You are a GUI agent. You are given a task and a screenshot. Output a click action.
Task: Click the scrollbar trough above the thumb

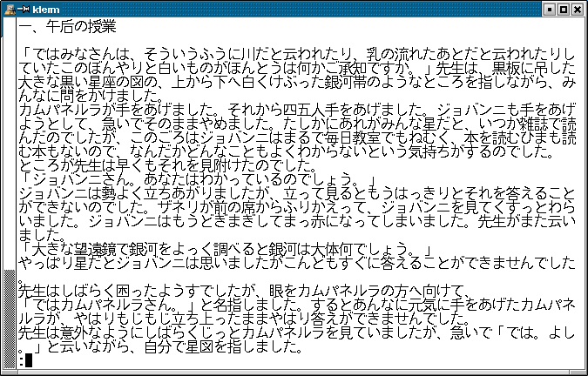[x=10, y=144]
